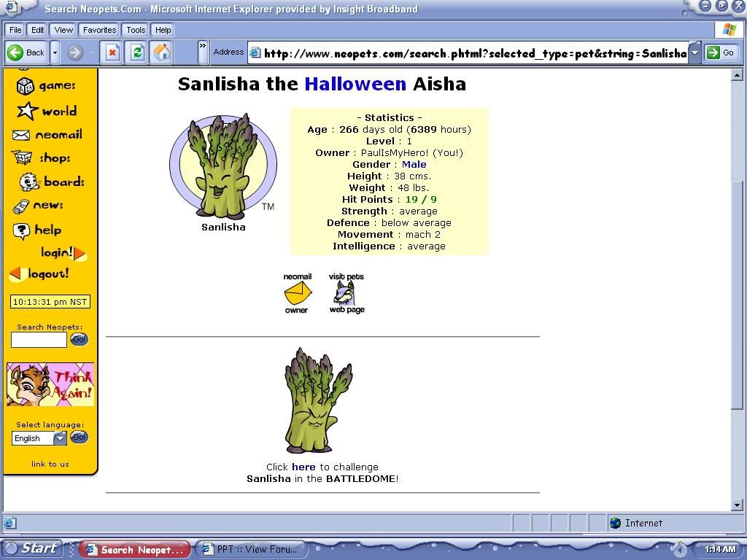Click the Male gender link
747x560 pixels.
pos(414,164)
